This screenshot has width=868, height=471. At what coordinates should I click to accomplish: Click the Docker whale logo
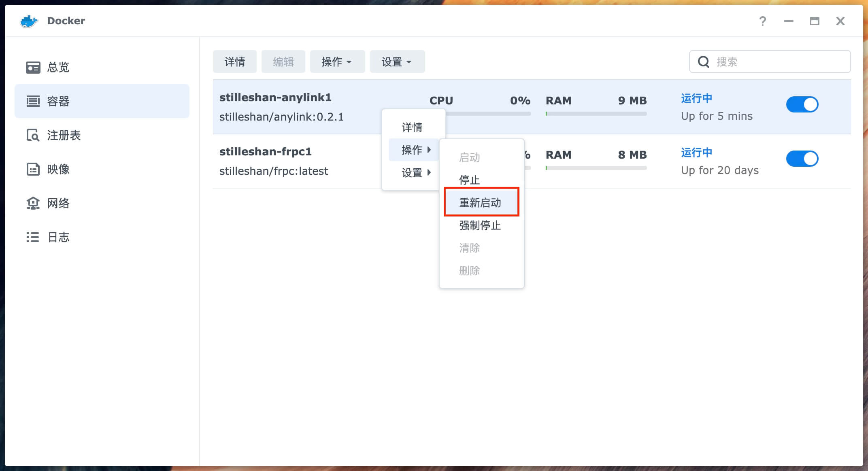(x=29, y=21)
